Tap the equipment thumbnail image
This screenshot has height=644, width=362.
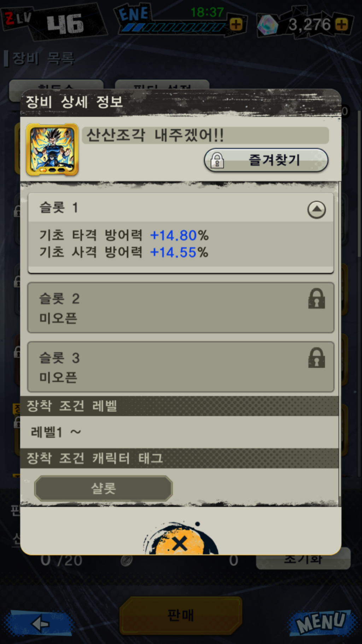point(52,149)
